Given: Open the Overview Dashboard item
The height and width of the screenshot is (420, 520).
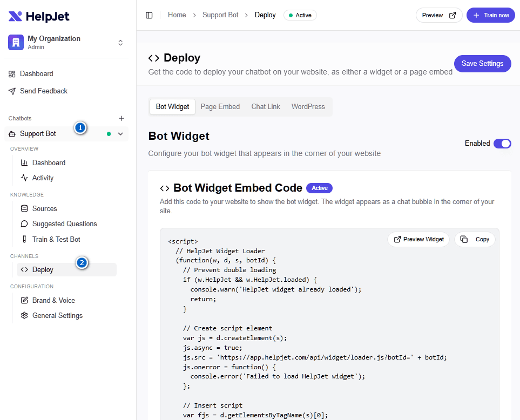Looking at the screenshot, I should tap(49, 162).
